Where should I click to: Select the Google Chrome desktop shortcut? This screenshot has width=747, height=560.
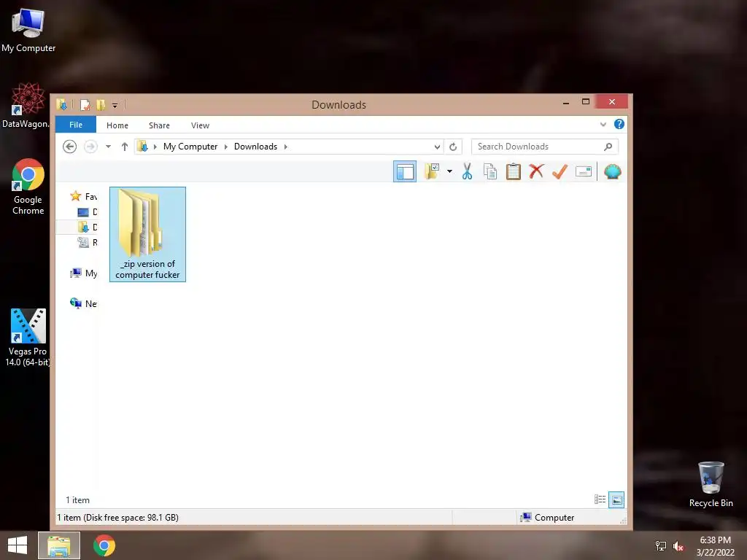pyautogui.click(x=28, y=187)
